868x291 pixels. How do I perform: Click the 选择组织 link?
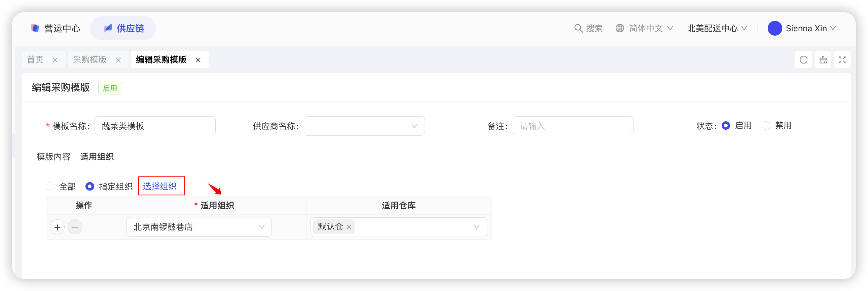tap(160, 186)
